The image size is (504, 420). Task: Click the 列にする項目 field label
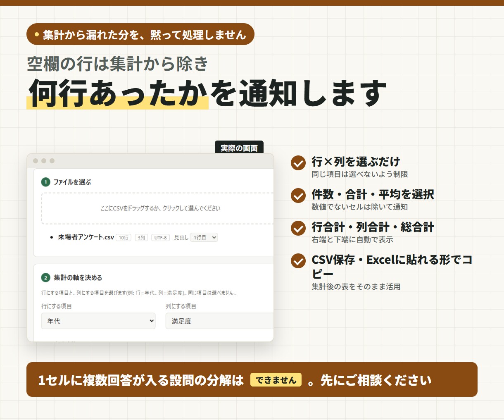click(181, 306)
